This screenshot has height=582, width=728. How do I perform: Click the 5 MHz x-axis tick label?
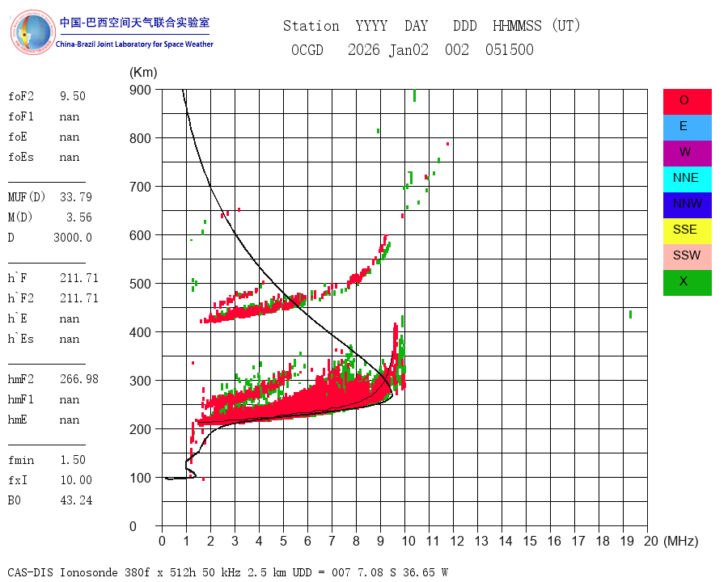[283, 541]
